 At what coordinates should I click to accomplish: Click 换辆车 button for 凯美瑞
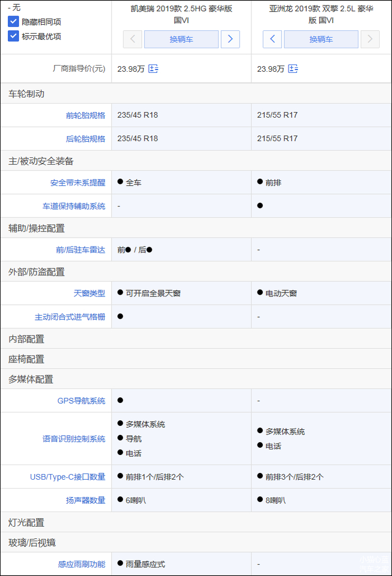tap(181, 39)
